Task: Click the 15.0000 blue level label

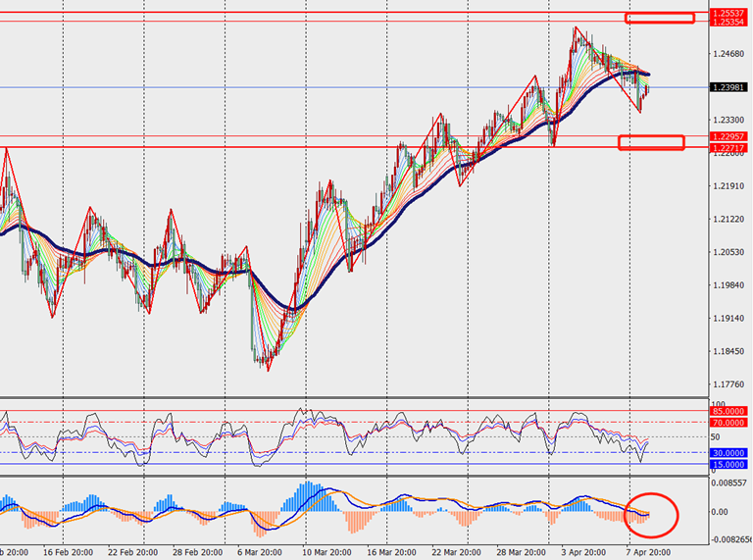Action: (728, 465)
